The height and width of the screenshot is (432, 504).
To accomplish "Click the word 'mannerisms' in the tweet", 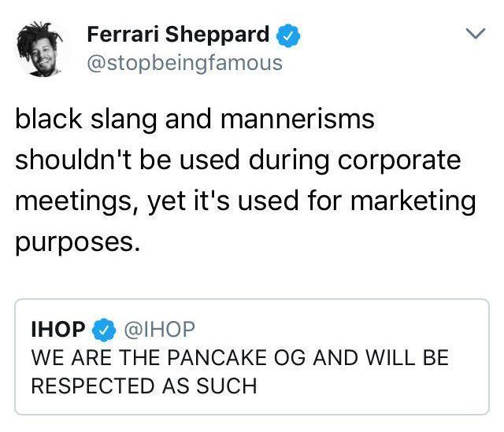I will [x=298, y=119].
